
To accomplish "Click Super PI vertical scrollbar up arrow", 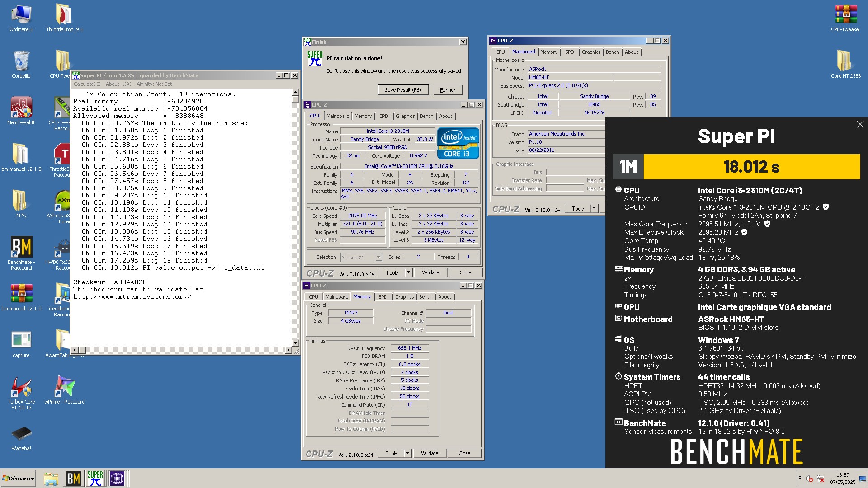I will tap(296, 92).
